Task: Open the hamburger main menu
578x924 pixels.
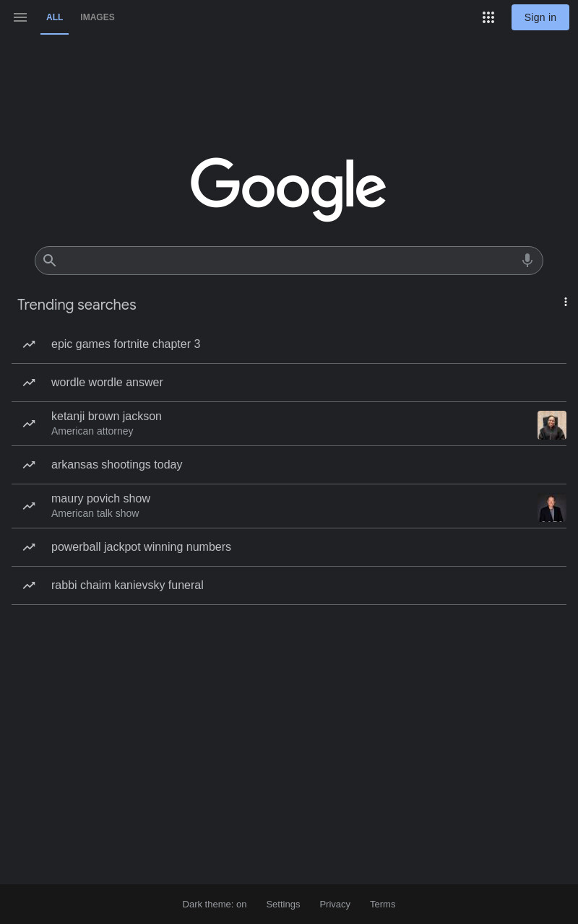Action: [20, 17]
